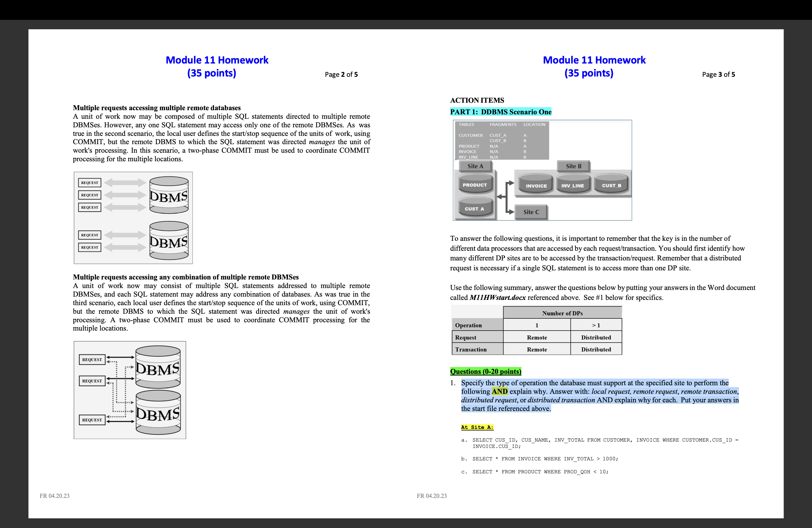
Task: Click the 'Questions (0-20 points)' green heading
Action: [x=485, y=371]
